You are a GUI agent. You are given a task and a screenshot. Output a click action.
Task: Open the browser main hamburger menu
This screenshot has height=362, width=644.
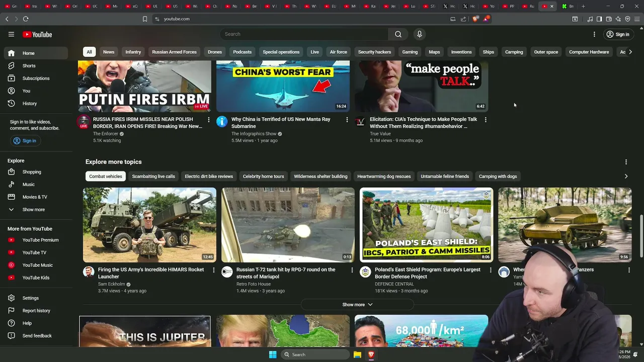(x=637, y=19)
